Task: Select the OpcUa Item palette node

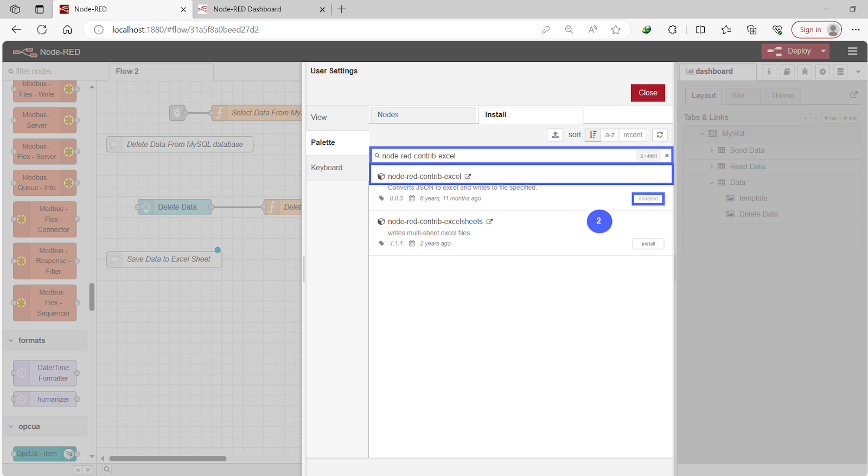Action: coord(45,454)
